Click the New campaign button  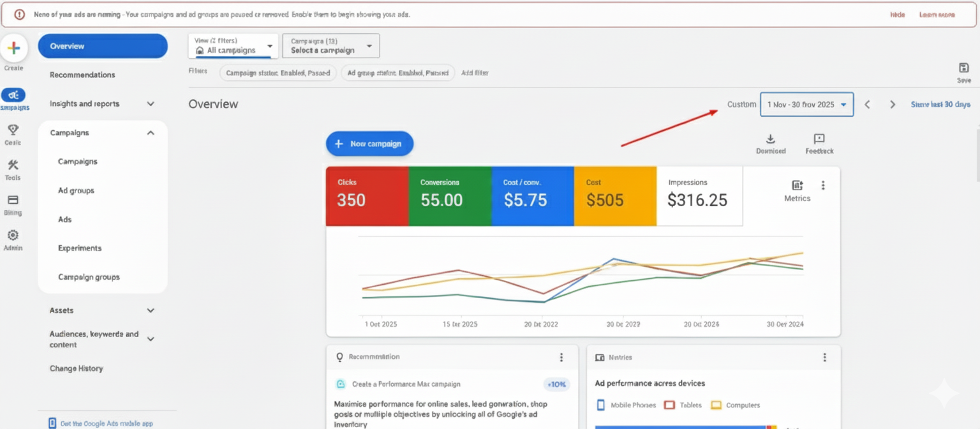tap(369, 144)
